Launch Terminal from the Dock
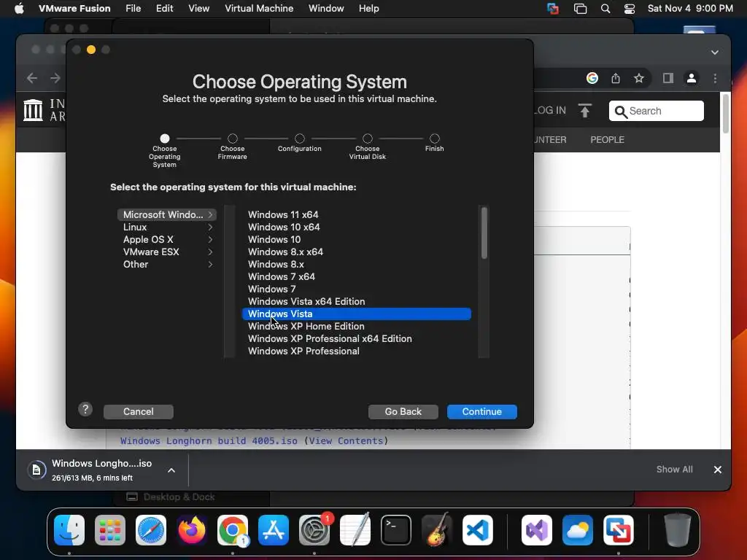 pyautogui.click(x=396, y=531)
